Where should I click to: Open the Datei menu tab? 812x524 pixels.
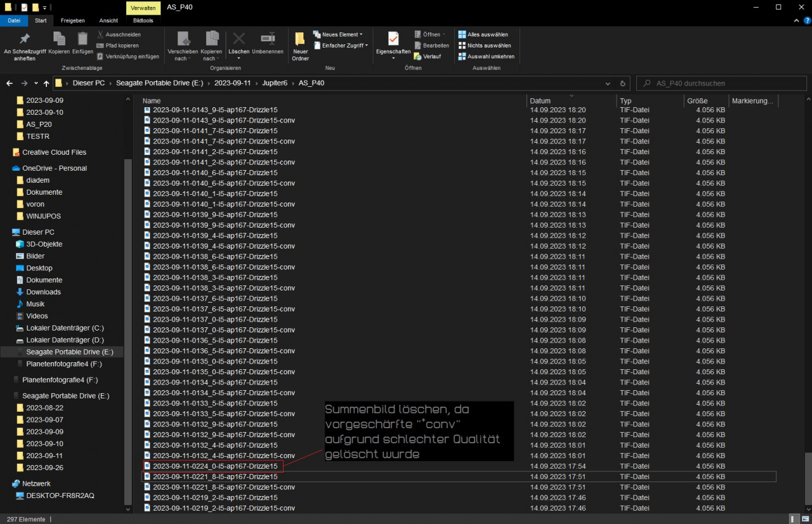point(14,20)
